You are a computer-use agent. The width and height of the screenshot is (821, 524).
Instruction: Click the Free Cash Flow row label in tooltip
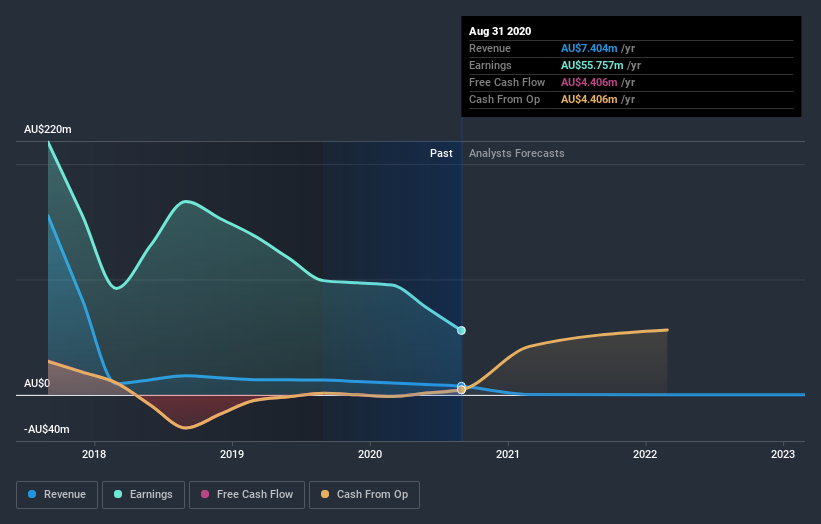(507, 82)
